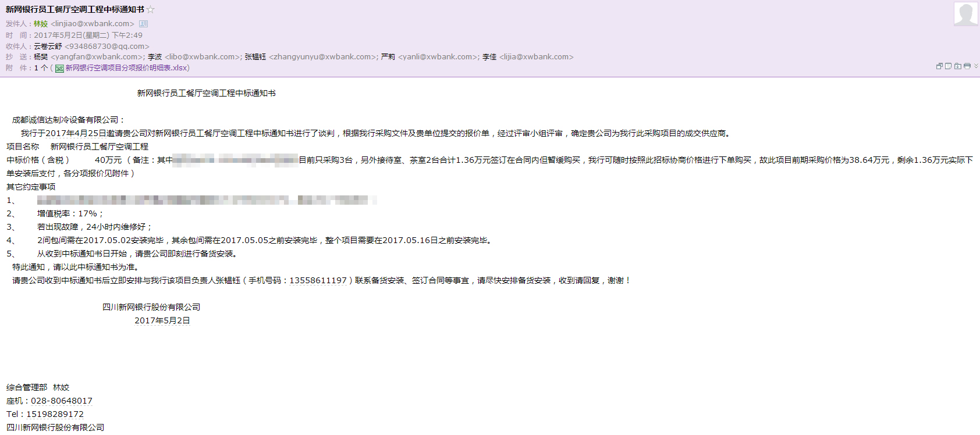
Task: Click the sender avatar thumbnail
Action: pos(966,14)
